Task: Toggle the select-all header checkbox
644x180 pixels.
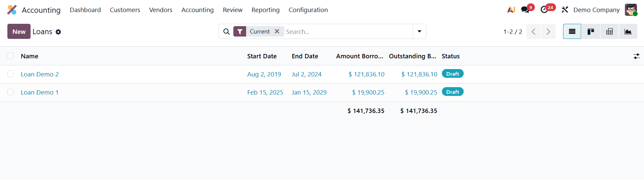Action: point(11,56)
